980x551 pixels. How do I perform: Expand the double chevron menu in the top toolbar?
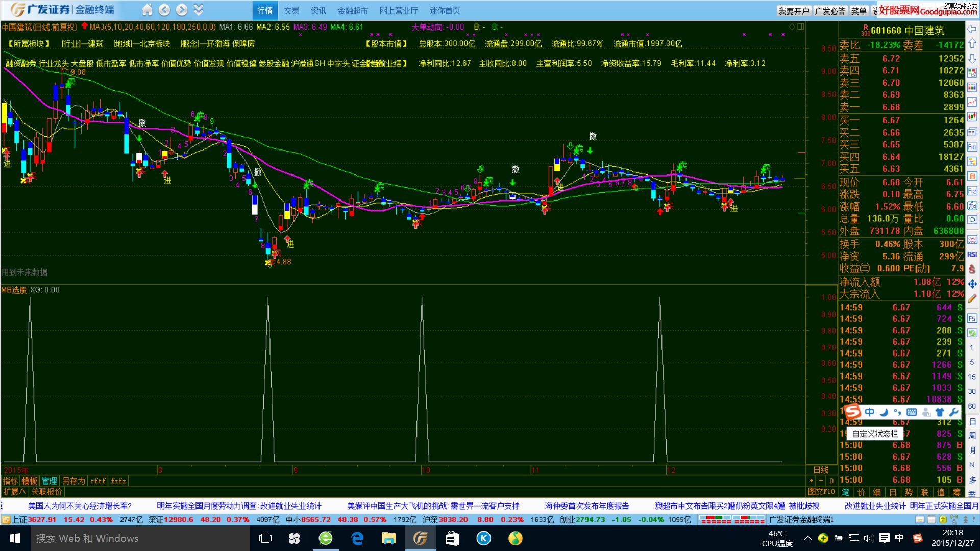tap(199, 10)
